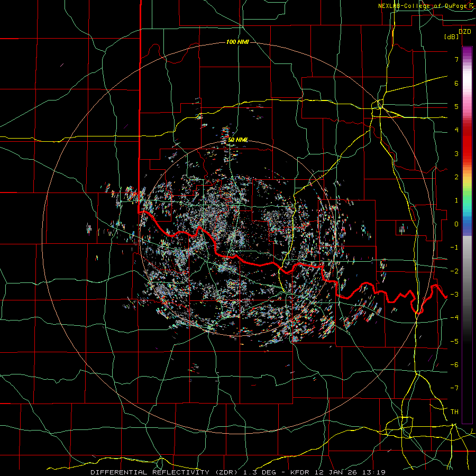Select the -1 dB scale value
The height and width of the screenshot is (476, 476).
pyautogui.click(x=454, y=248)
